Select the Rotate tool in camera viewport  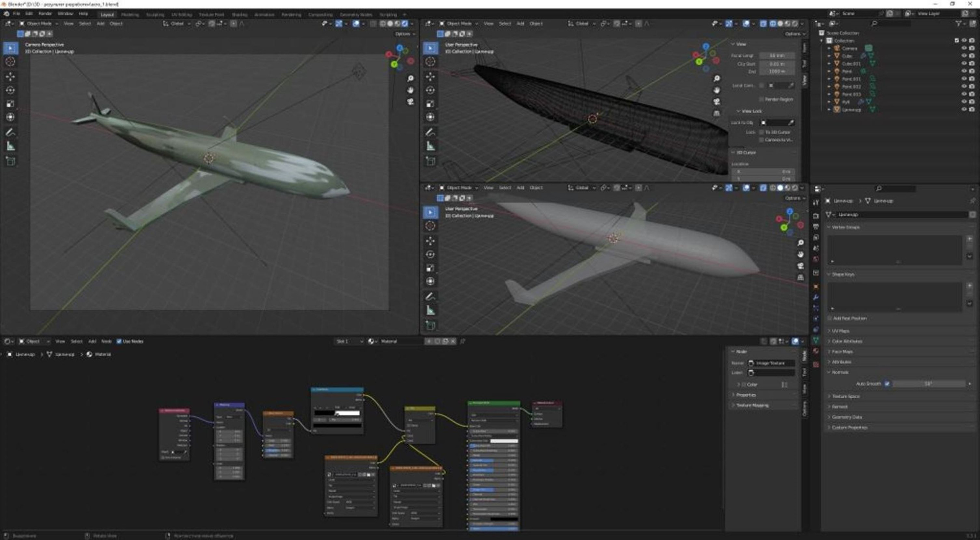point(10,90)
